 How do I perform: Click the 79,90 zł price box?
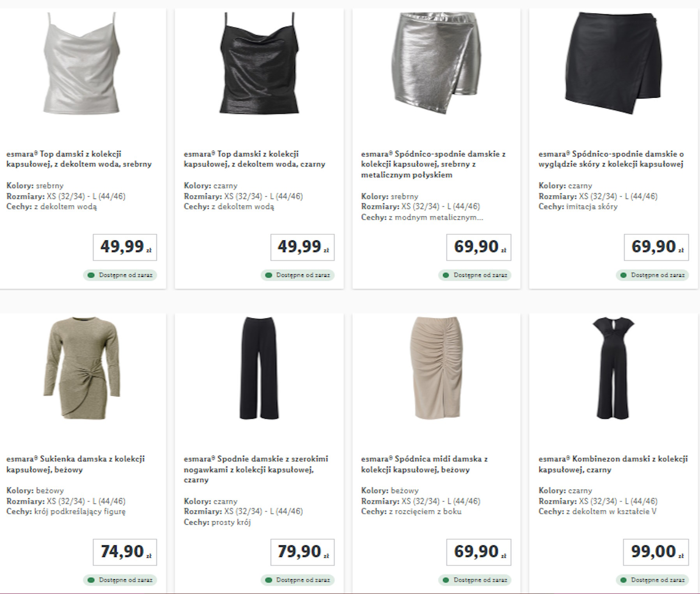[302, 552]
